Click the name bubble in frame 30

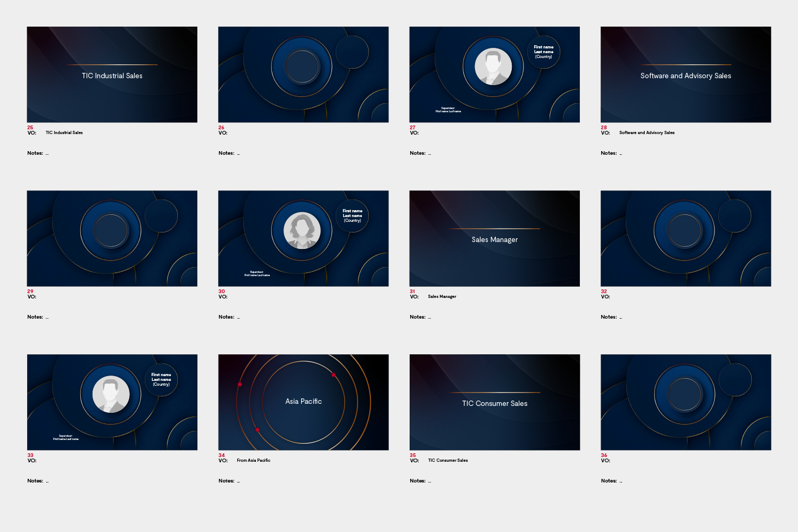tap(352, 216)
